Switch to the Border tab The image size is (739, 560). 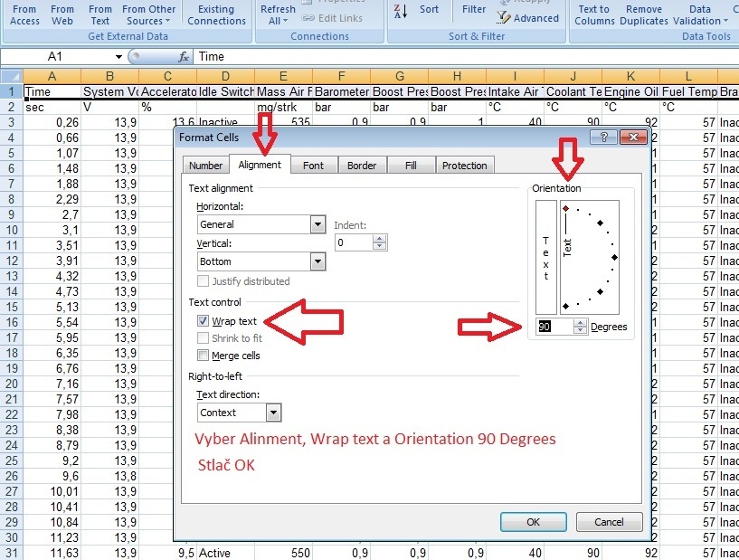pyautogui.click(x=362, y=166)
